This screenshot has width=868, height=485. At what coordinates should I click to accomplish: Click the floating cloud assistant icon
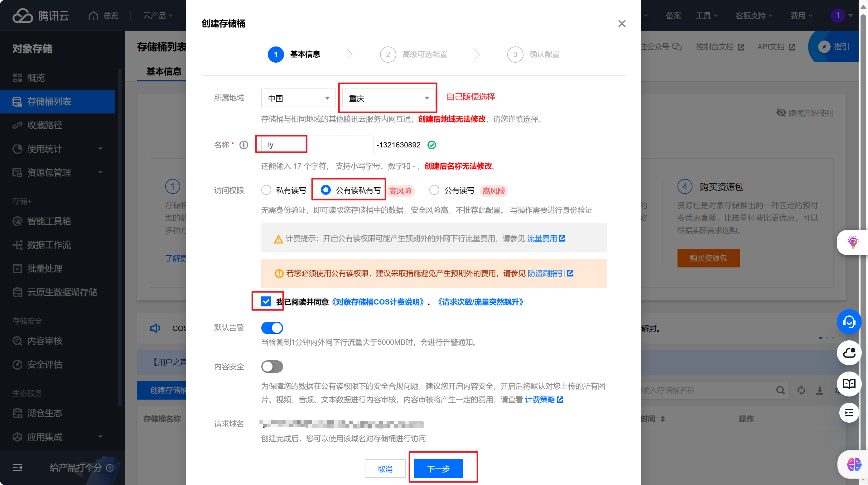tap(849, 353)
